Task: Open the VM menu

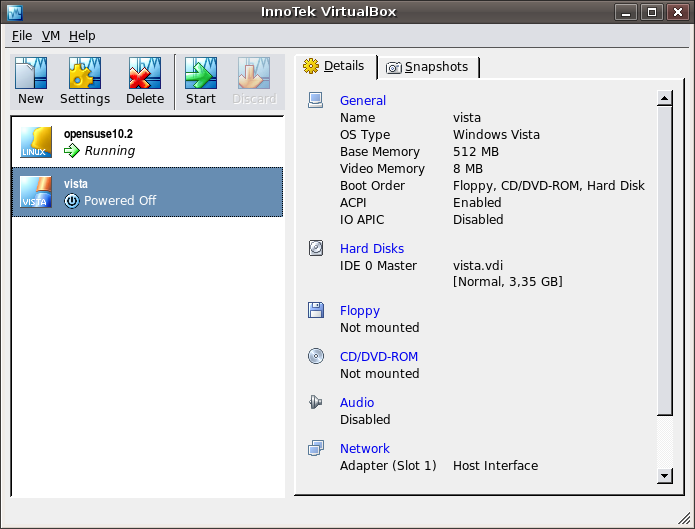Action: (51, 35)
